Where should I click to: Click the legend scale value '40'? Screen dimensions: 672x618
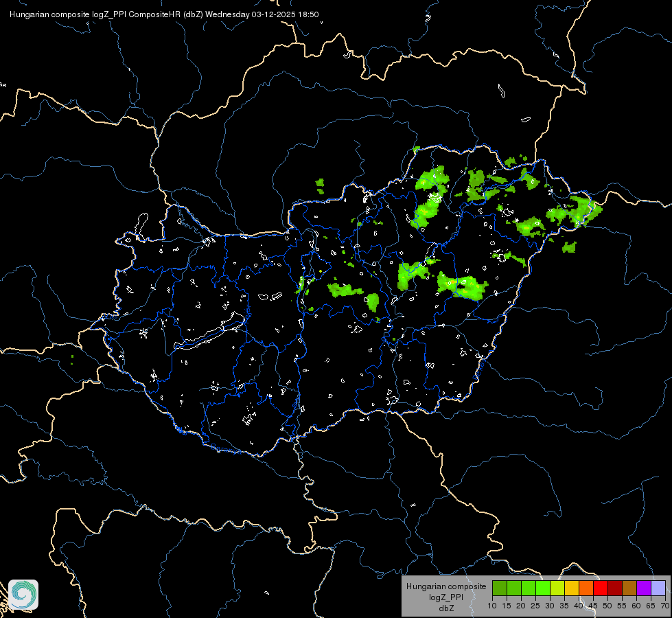point(579,606)
